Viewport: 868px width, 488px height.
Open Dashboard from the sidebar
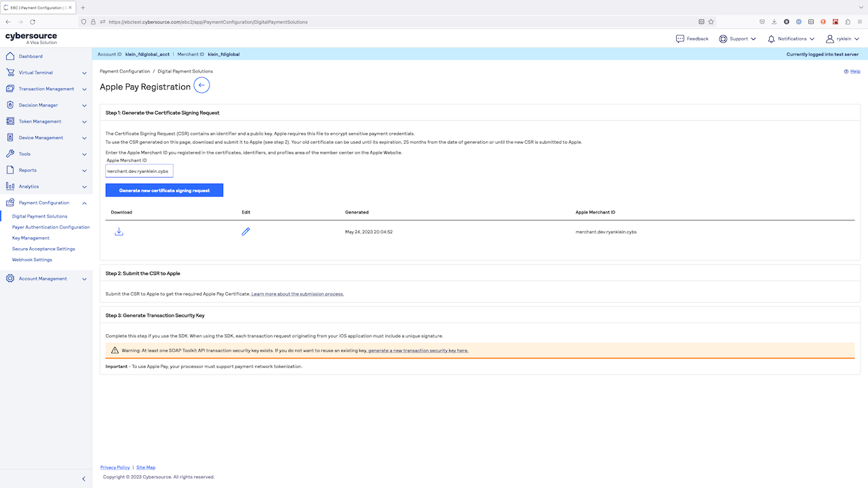[x=31, y=56]
